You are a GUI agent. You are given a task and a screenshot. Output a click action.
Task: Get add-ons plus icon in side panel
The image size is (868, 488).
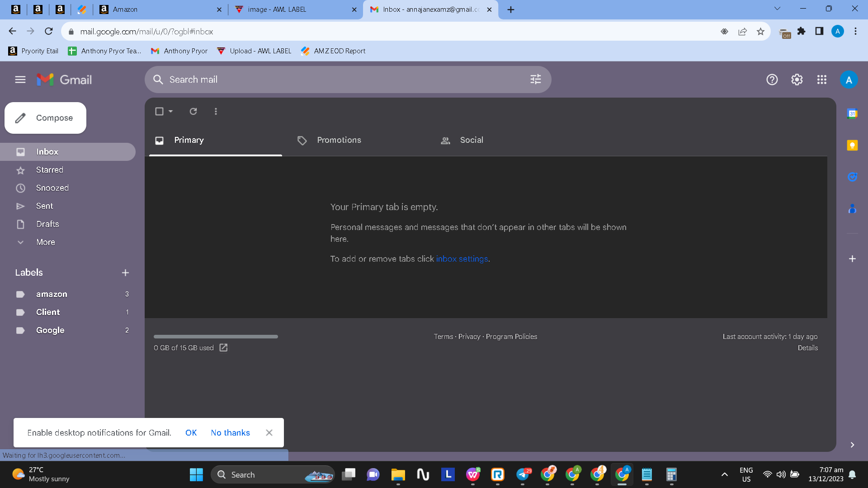click(x=852, y=258)
